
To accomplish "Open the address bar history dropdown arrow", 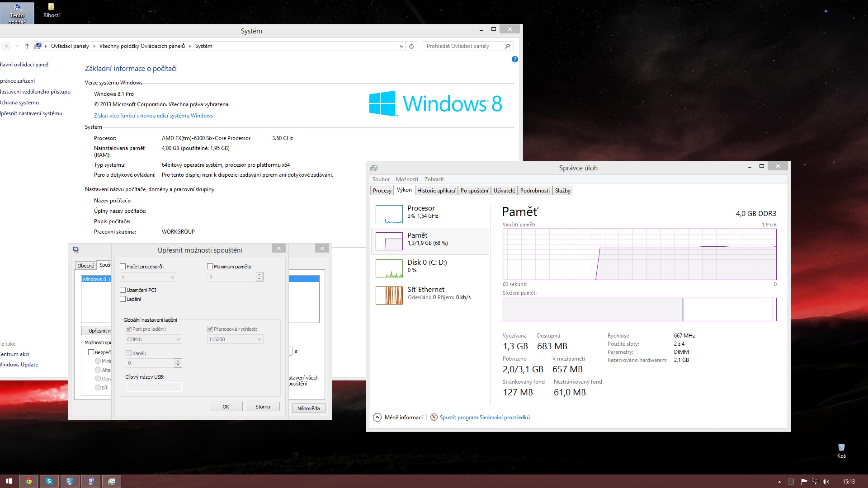I will click(401, 46).
